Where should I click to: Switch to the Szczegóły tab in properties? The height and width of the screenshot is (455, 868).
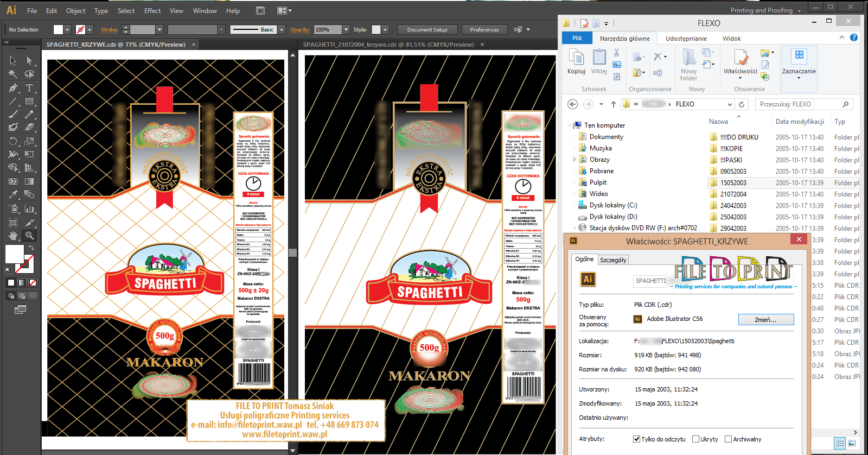[x=613, y=260]
